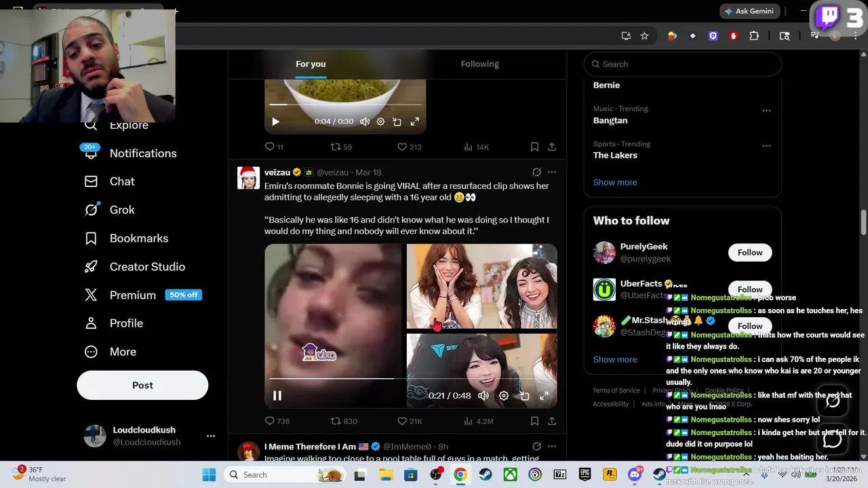The image size is (868, 488).
Task: Open Bookmarks in sidebar
Action: 126,239
